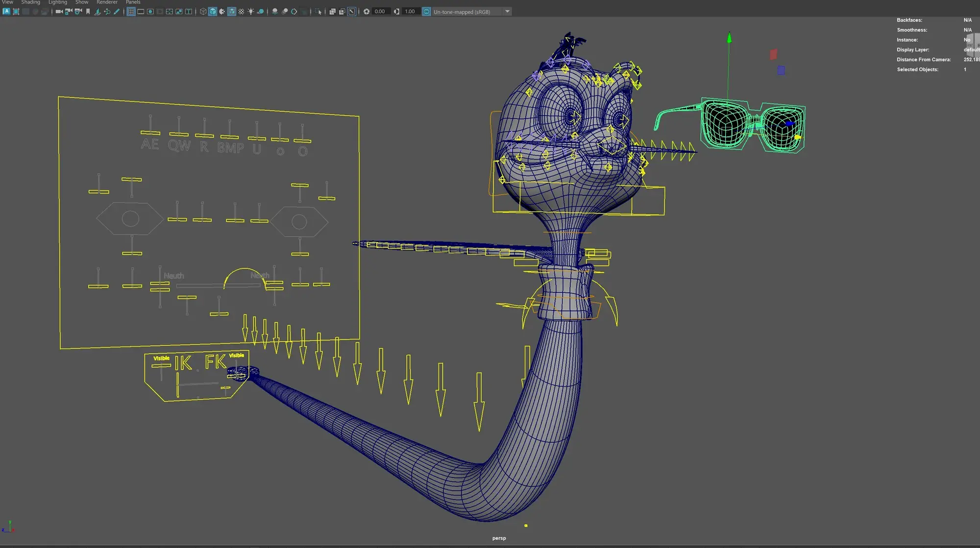Click the Select Camera icon
The height and width of the screenshot is (548, 980).
coord(59,12)
